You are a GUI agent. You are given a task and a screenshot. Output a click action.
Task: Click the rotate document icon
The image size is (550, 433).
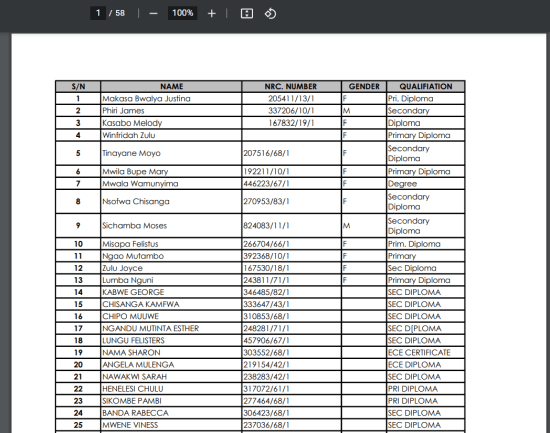point(270,14)
